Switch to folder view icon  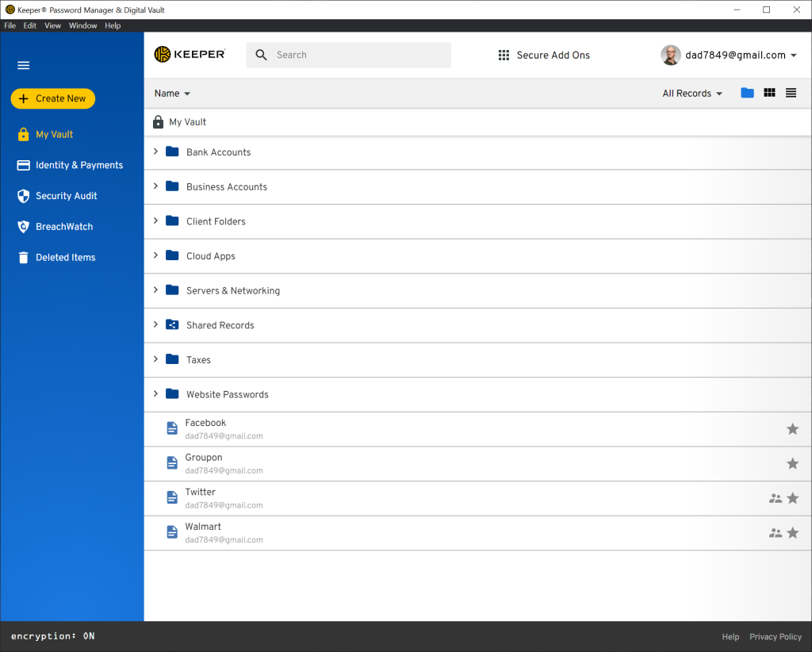[747, 93]
